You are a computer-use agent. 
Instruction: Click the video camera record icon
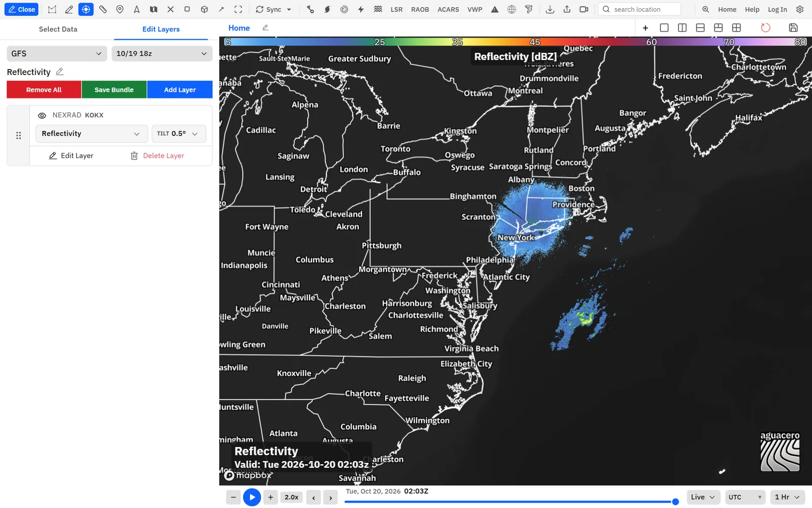tap(584, 9)
